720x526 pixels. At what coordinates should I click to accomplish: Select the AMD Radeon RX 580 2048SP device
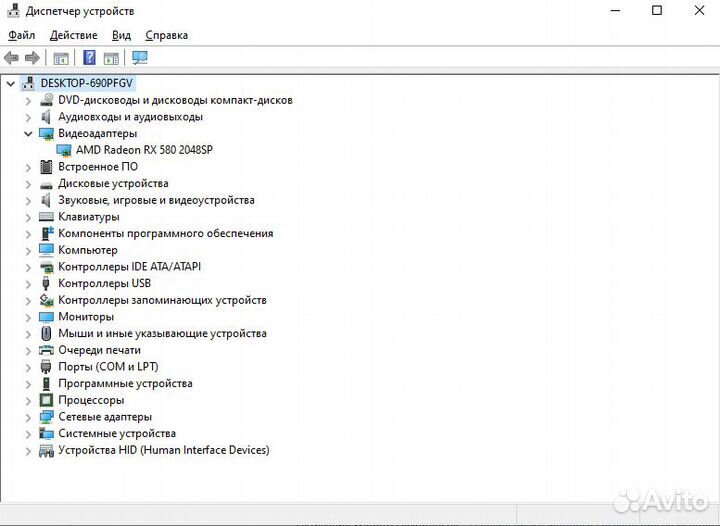click(144, 150)
